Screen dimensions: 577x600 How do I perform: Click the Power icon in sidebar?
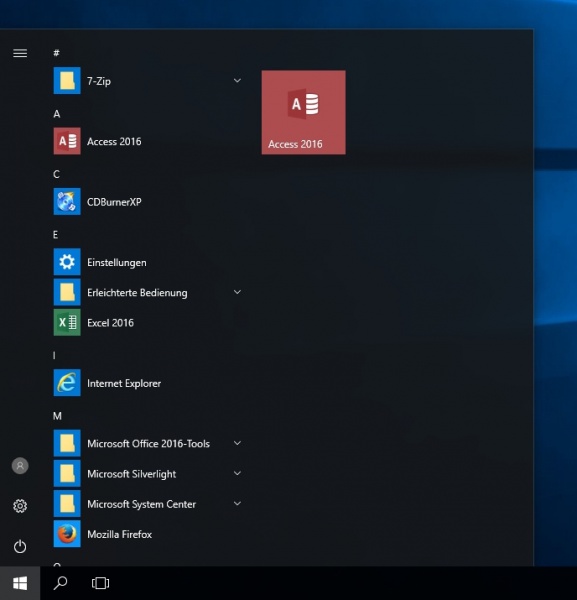pyautogui.click(x=20, y=546)
